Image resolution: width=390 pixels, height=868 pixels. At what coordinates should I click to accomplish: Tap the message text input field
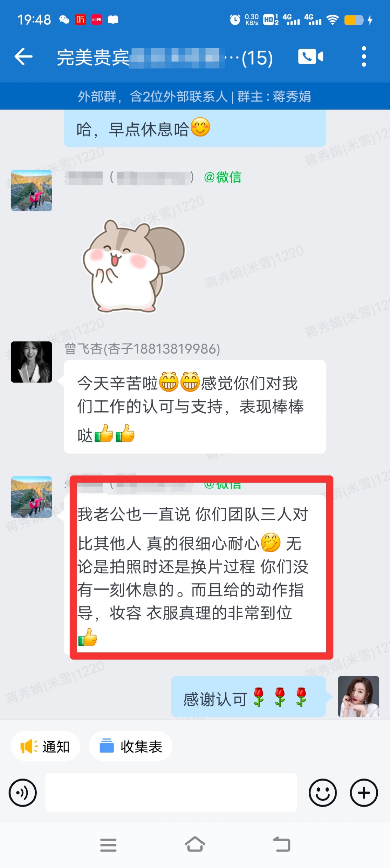tap(171, 793)
